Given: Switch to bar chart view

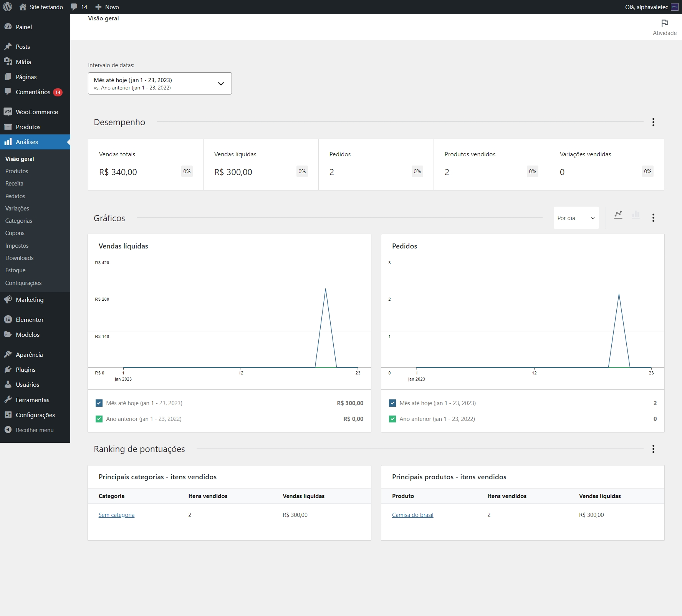Looking at the screenshot, I should click(636, 215).
